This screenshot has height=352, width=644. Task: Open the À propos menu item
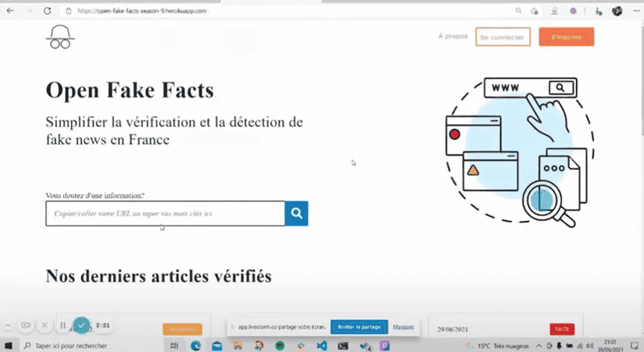pyautogui.click(x=453, y=36)
